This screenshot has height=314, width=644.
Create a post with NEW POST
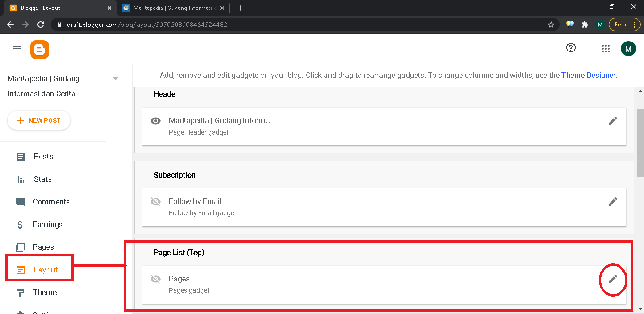39,120
